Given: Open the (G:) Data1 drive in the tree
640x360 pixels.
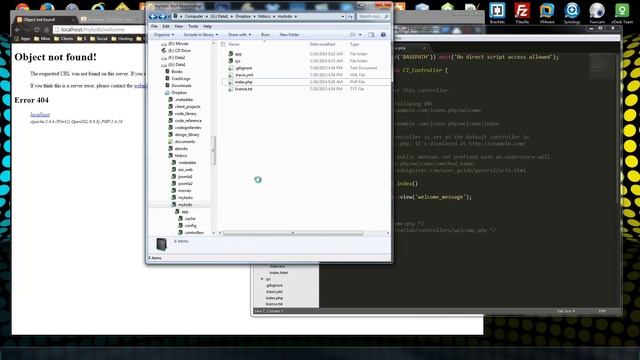Looking at the screenshot, I should coord(177,64).
